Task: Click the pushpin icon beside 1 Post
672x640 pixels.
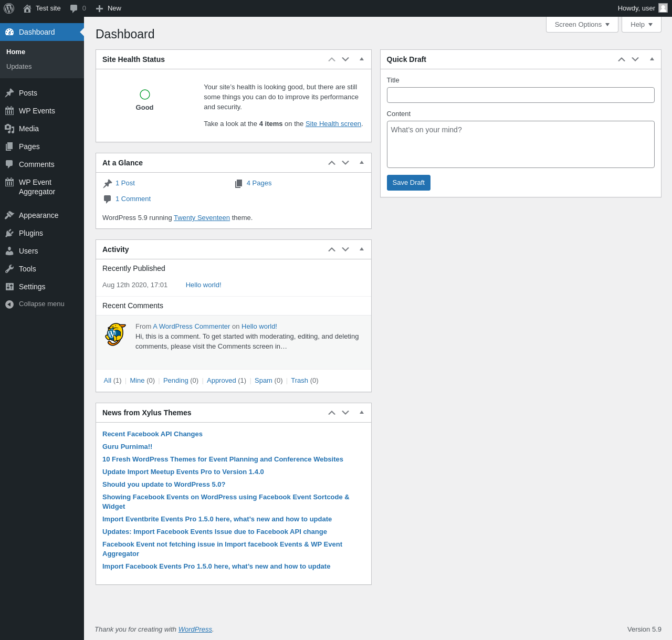Action: pyautogui.click(x=108, y=183)
